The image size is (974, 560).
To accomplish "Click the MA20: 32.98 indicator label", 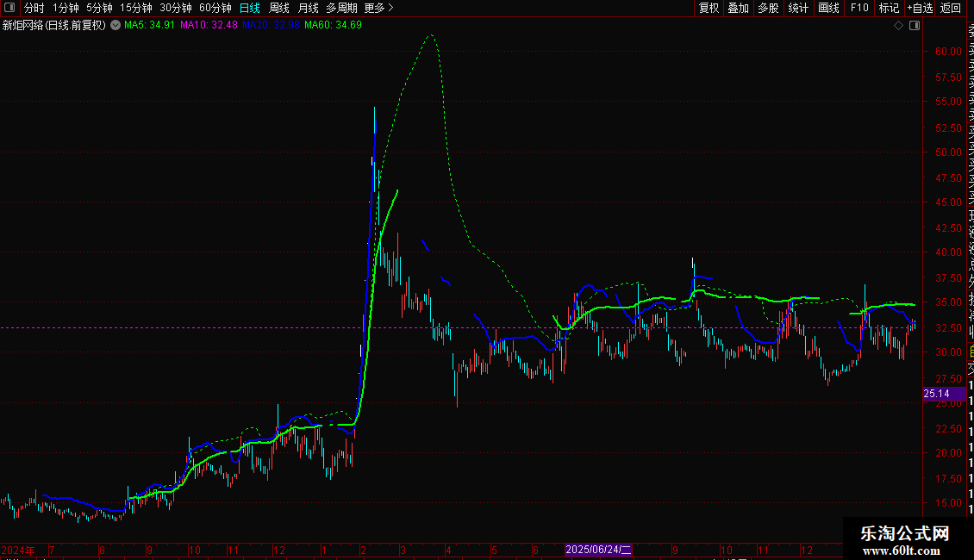I will [271, 25].
